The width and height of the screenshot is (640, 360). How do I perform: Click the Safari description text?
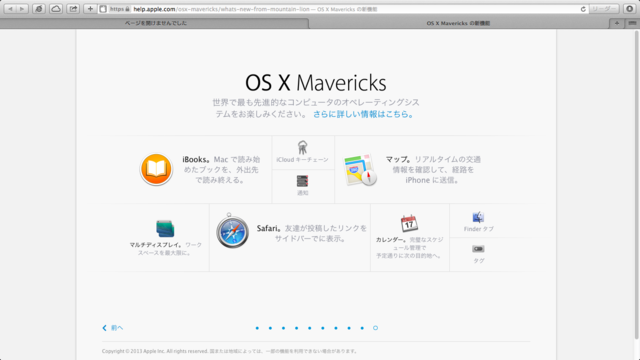click(x=311, y=233)
